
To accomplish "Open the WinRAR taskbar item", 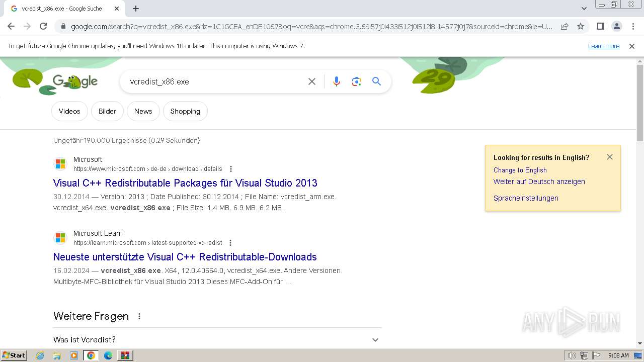I will click(x=125, y=355).
